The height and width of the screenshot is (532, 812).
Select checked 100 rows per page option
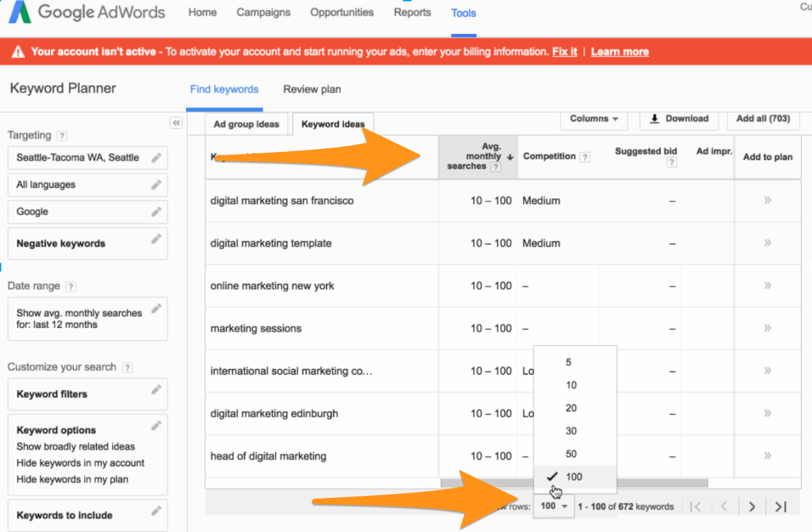[575, 476]
